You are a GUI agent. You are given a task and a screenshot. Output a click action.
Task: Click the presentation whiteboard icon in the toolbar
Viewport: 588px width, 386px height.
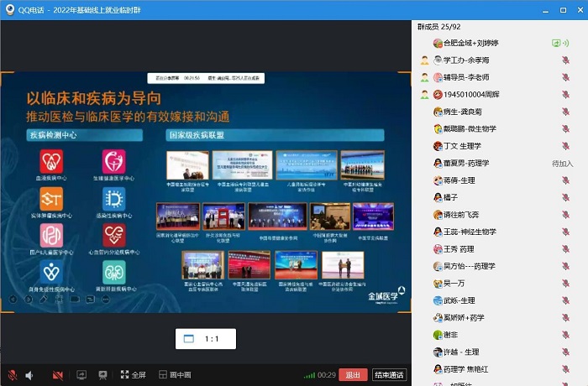point(102,375)
